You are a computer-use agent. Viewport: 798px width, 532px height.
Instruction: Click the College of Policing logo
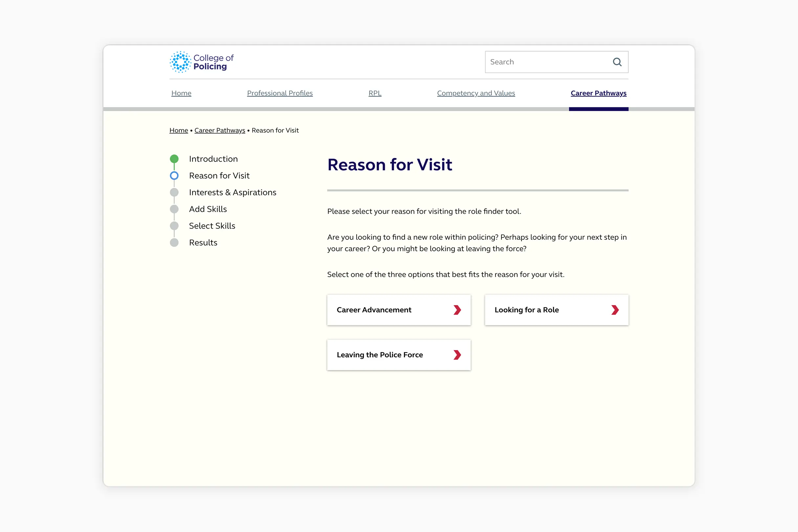pyautogui.click(x=202, y=62)
